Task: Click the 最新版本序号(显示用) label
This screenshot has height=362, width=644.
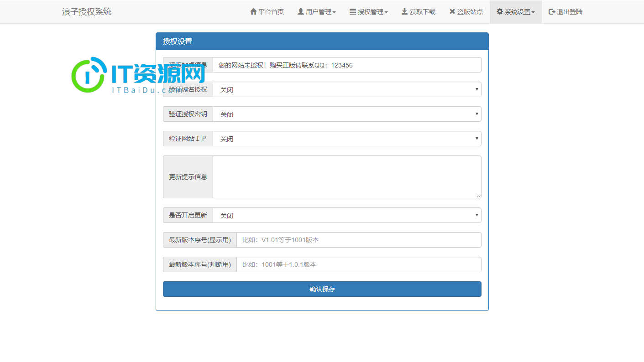Action: pos(200,240)
